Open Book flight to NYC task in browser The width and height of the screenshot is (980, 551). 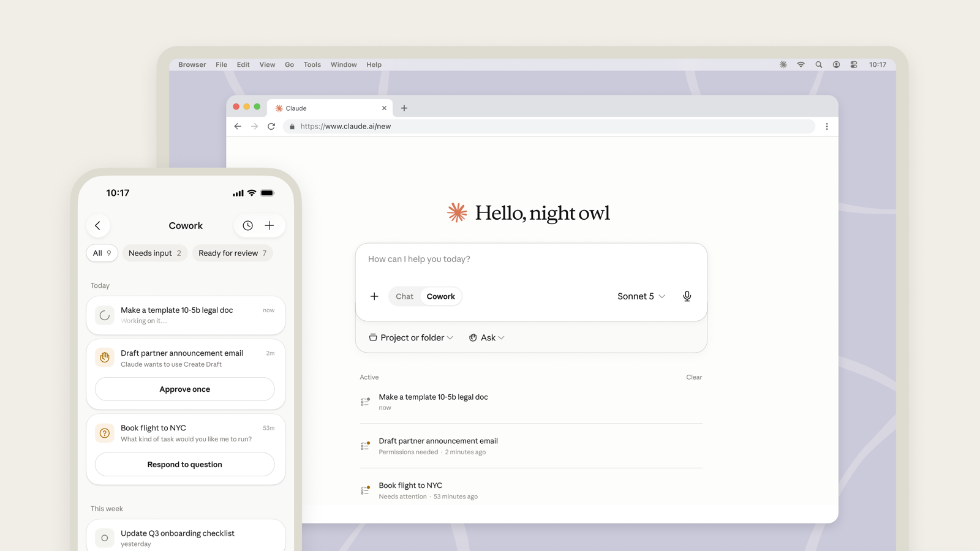(x=531, y=490)
